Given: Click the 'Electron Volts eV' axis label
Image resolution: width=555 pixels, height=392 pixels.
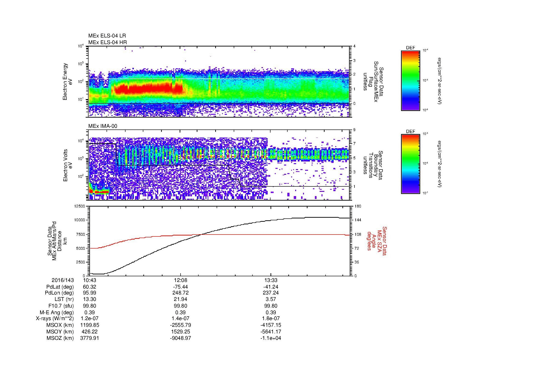Looking at the screenshot, I should 68,165.
